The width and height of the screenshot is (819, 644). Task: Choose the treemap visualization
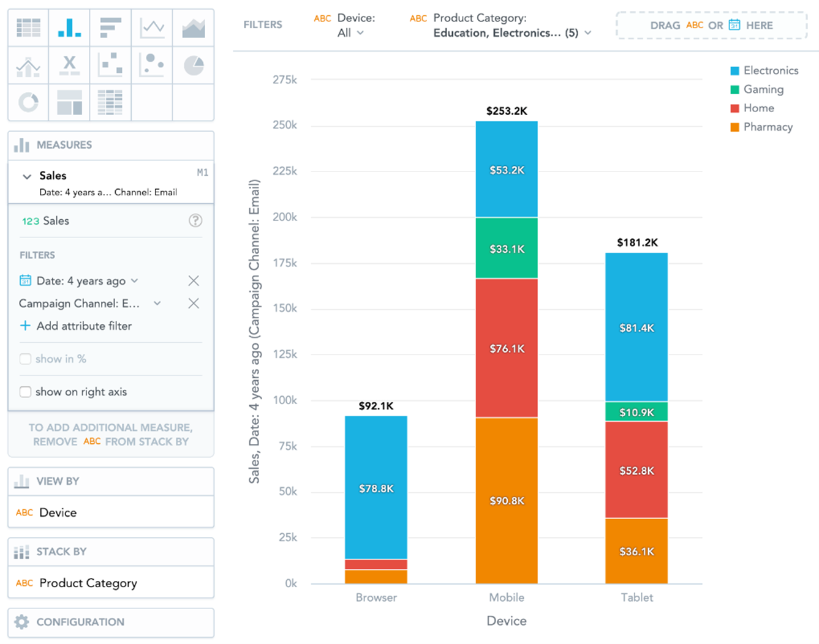coord(69,102)
